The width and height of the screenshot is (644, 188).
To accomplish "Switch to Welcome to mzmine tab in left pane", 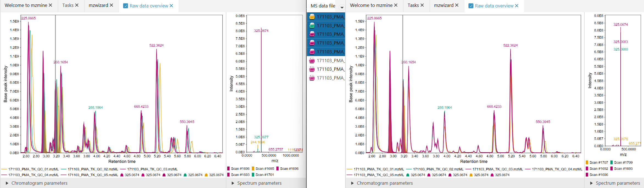I will point(26,5).
